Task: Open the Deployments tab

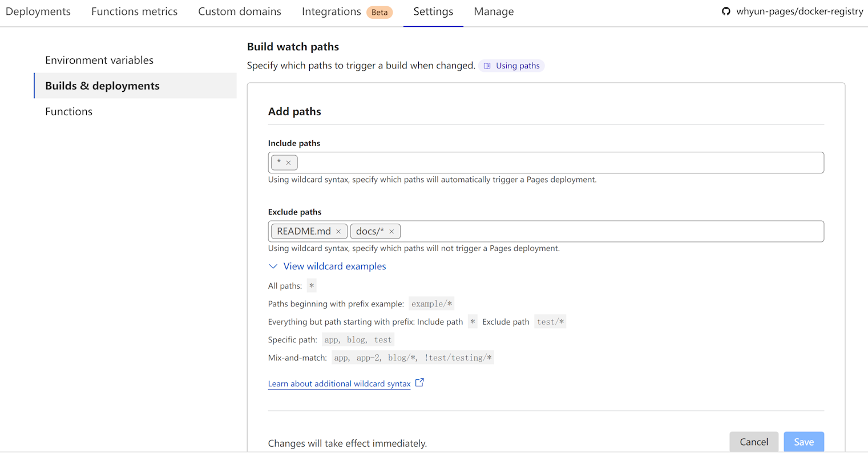Action: coord(38,11)
